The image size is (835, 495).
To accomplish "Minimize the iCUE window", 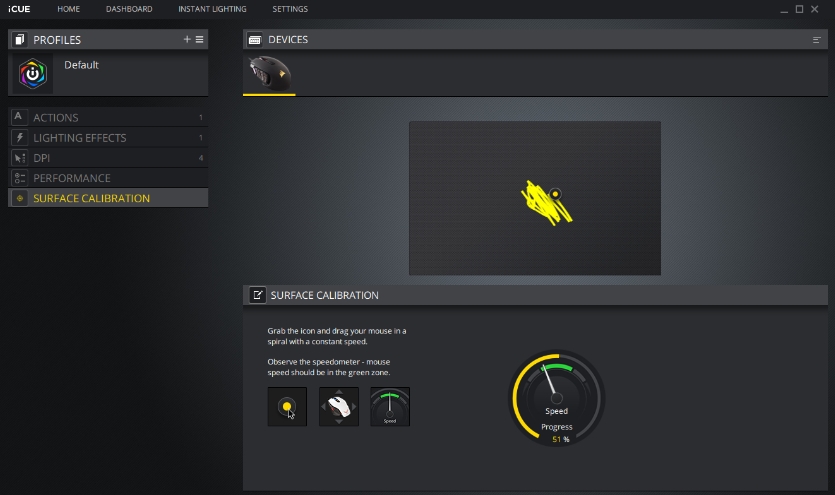I will pyautogui.click(x=784, y=10).
